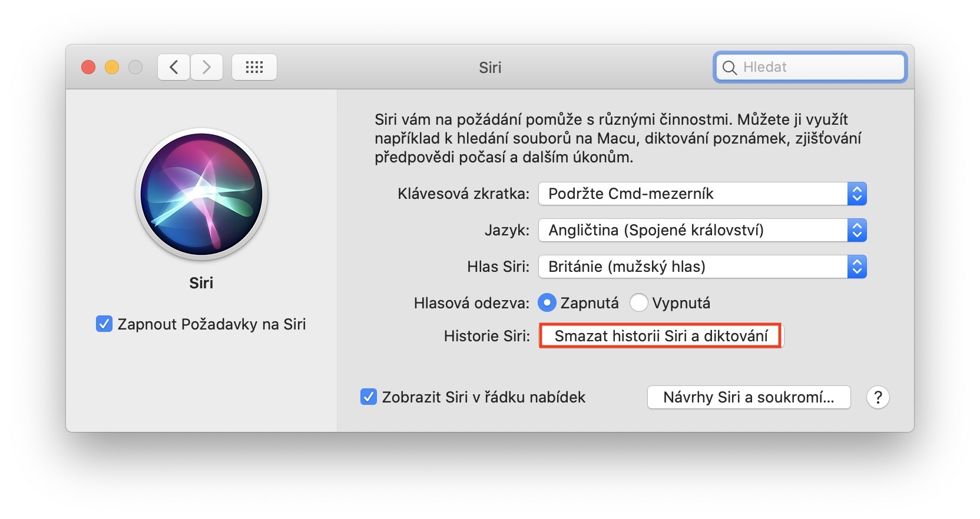Show all preferences grid button
This screenshot has width=980, height=519.
tap(254, 67)
